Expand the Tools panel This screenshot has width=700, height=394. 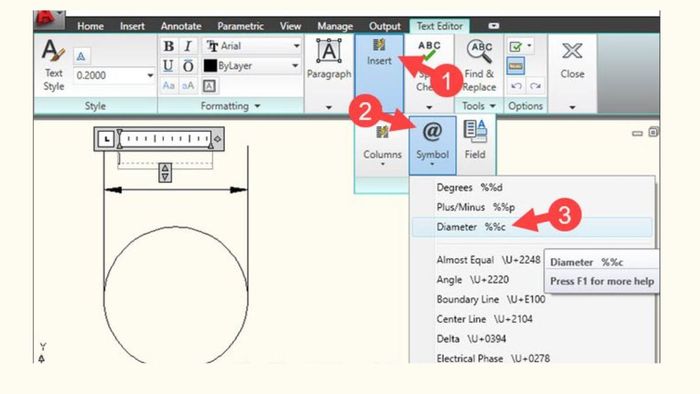(x=479, y=106)
